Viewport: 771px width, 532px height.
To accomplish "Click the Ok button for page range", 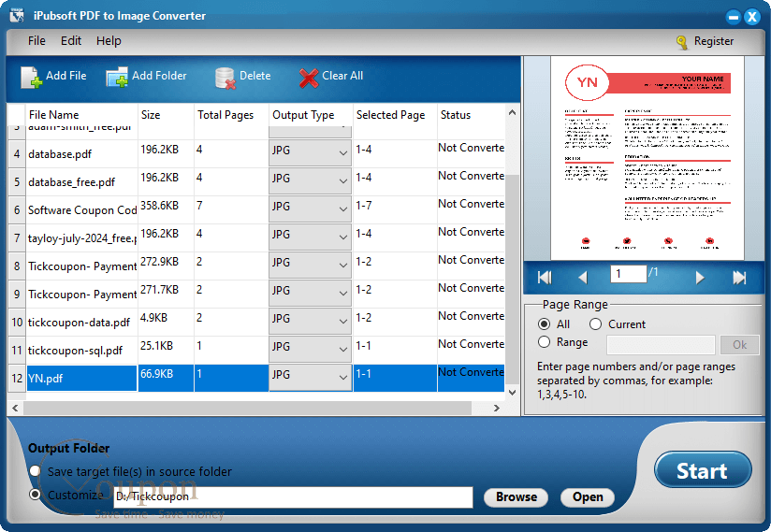I will [739, 345].
